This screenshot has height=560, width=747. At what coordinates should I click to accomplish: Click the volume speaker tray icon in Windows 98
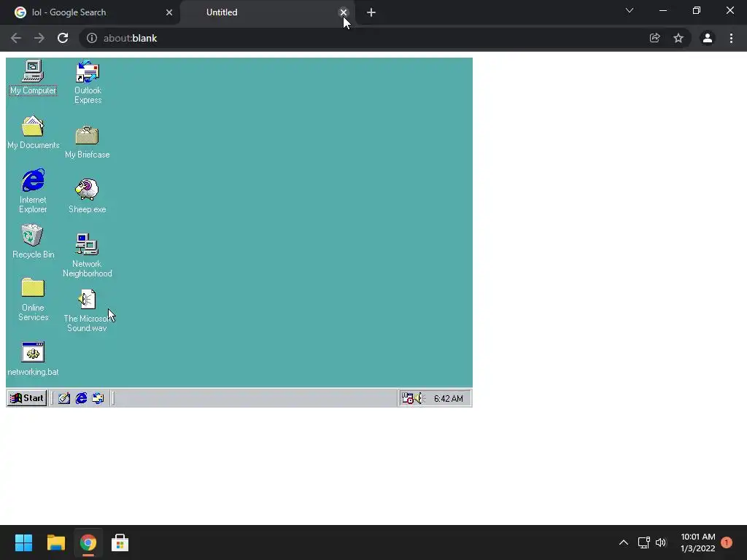pyautogui.click(x=419, y=398)
